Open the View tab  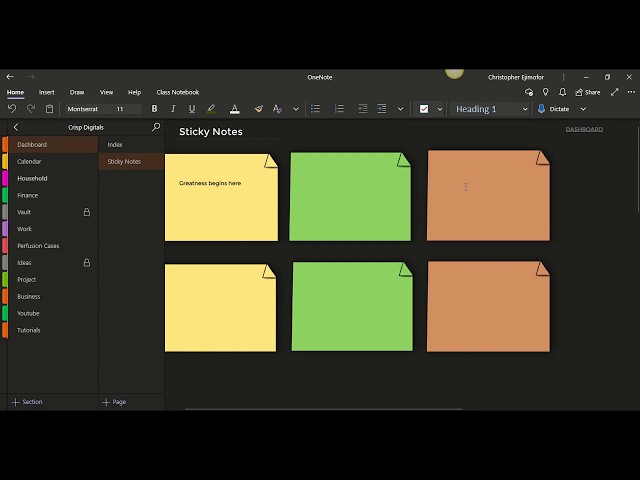pos(107,92)
